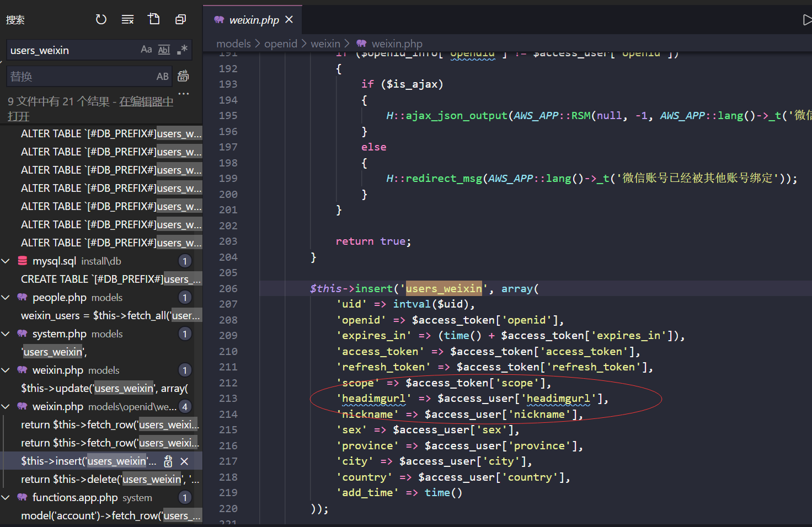This screenshot has width=812, height=527.
Task: Click 'refresh_token' key on line 211
Action: point(383,367)
